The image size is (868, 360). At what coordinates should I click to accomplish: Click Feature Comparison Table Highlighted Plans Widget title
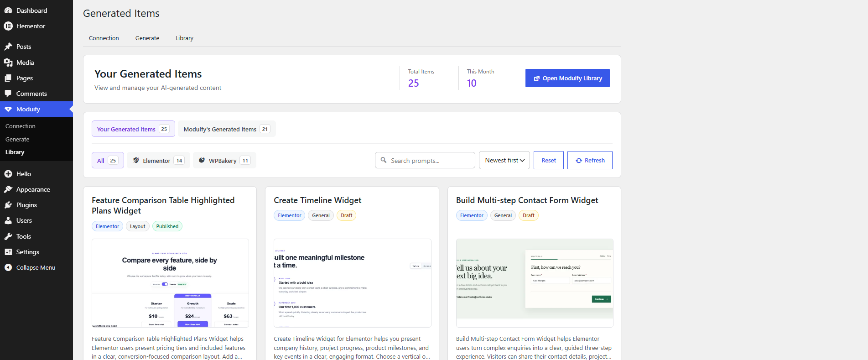(163, 205)
